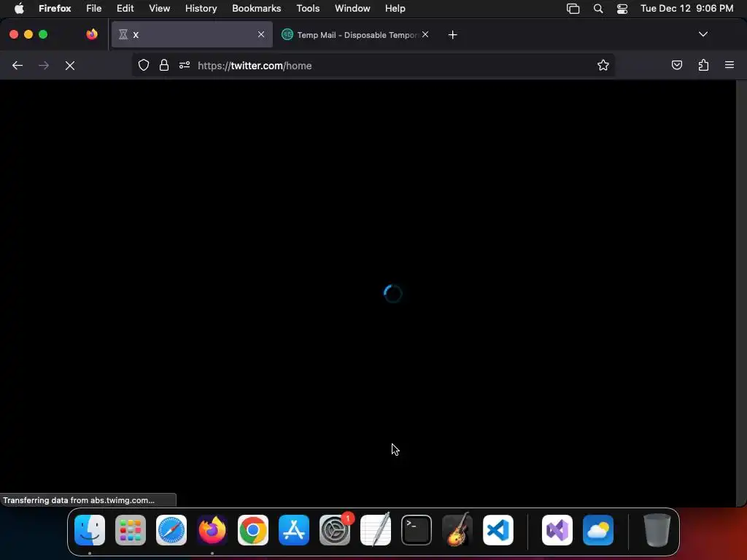Image resolution: width=747 pixels, height=560 pixels.
Task: Select the X twitter tab
Action: [x=192, y=34]
